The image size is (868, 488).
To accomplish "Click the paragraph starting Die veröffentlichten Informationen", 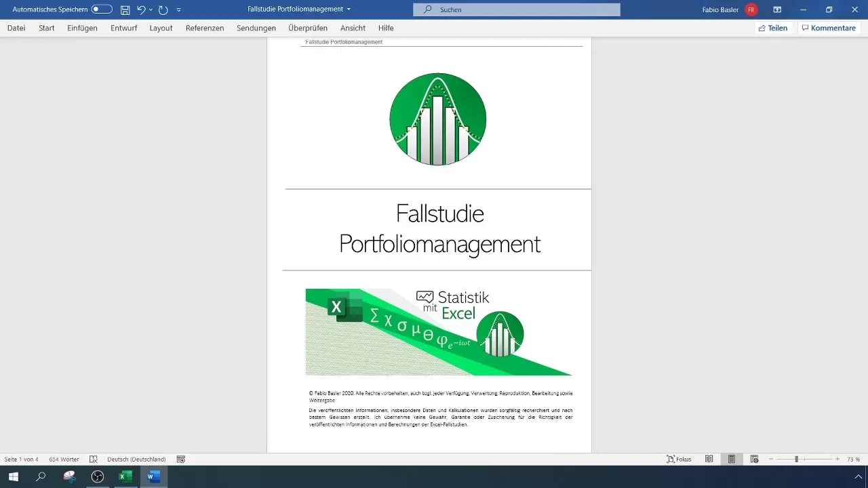I will [441, 418].
